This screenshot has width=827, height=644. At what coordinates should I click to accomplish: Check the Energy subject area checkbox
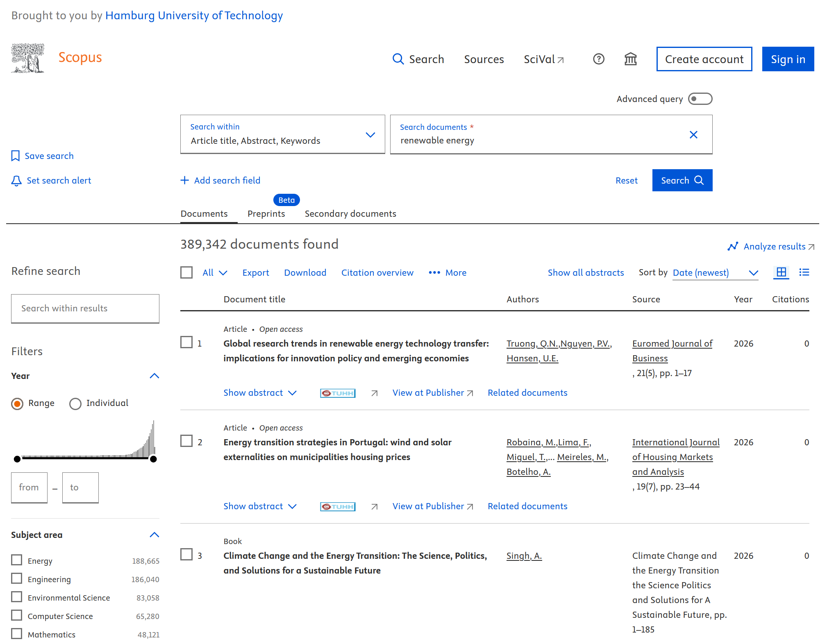(x=17, y=560)
